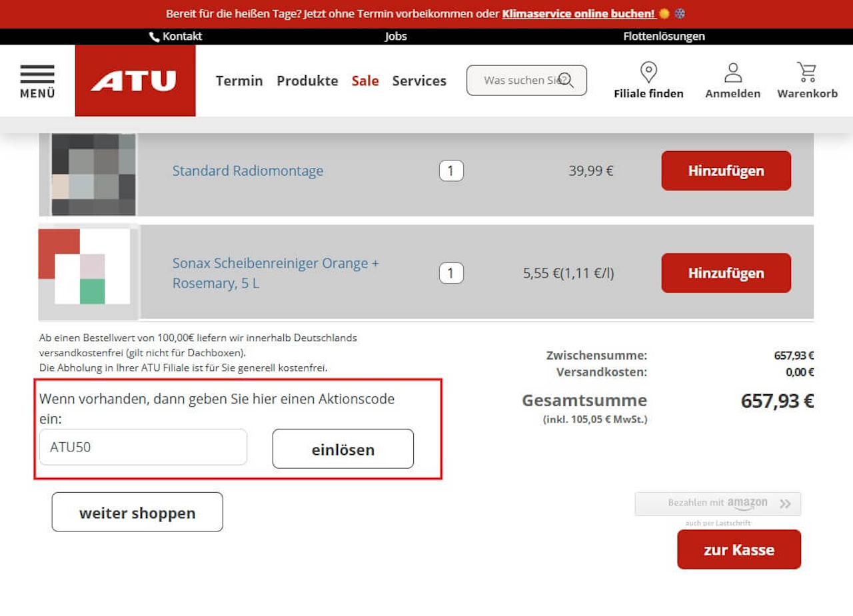Image resolution: width=853 pixels, height=616 pixels.
Task: Open the Warenkorb cart icon
Action: click(807, 72)
